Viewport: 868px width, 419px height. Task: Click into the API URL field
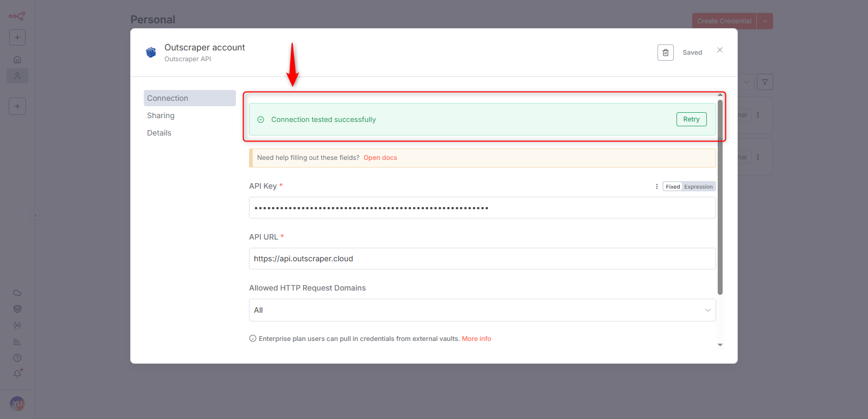click(482, 259)
